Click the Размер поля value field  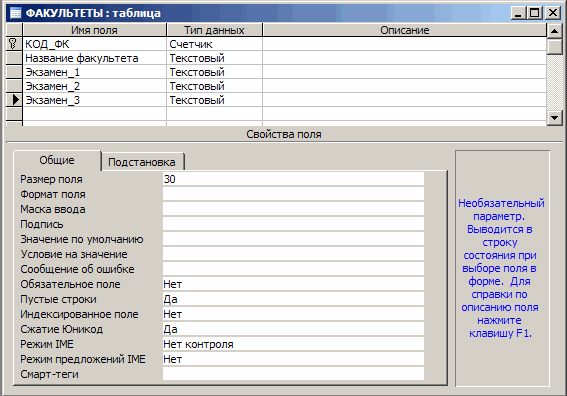(293, 179)
